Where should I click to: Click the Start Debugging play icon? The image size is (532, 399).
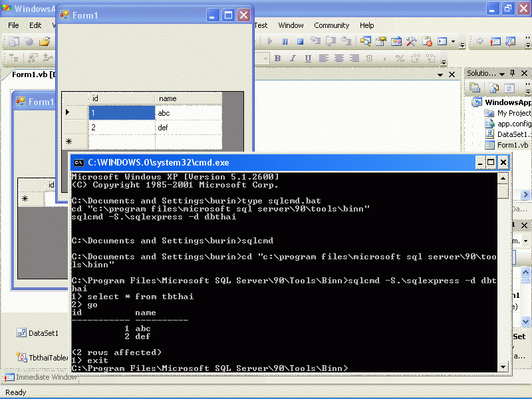pos(270,41)
